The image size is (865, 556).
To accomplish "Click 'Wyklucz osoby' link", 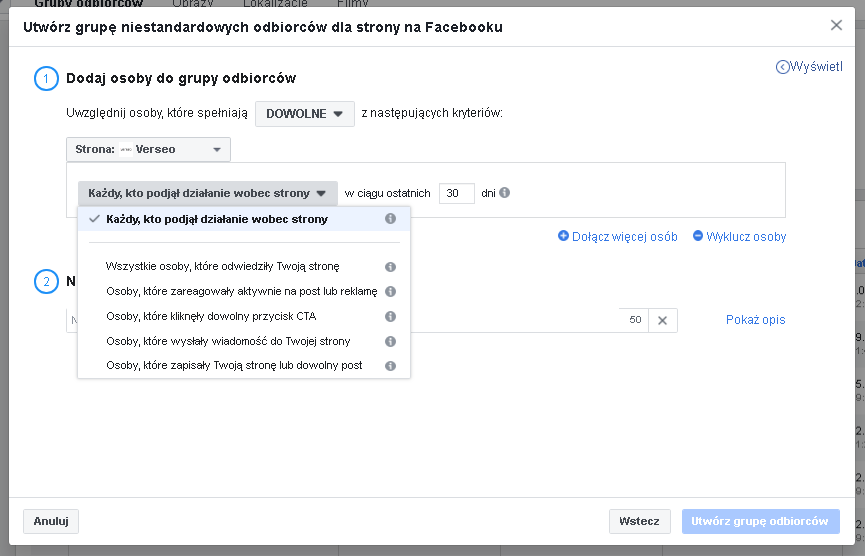I will click(746, 237).
